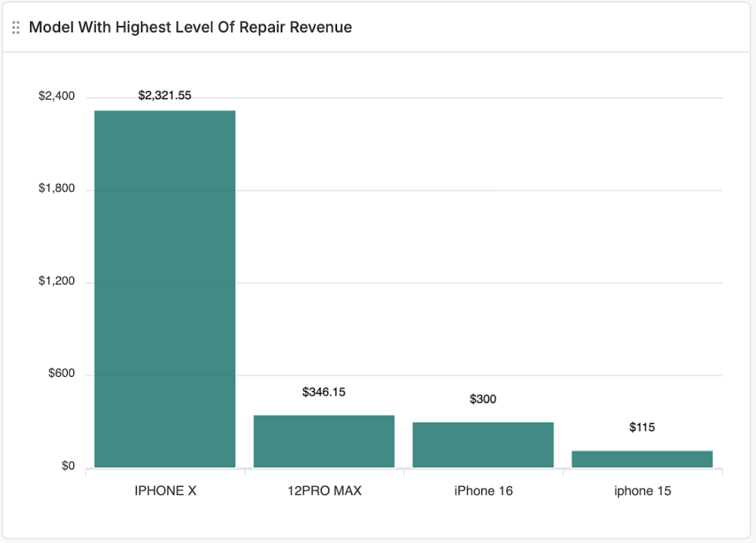Click the $115 value label

click(642, 427)
